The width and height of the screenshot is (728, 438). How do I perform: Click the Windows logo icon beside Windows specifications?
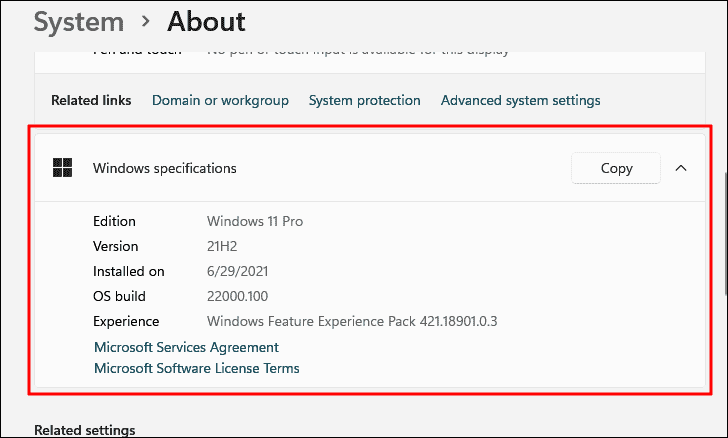tap(62, 168)
